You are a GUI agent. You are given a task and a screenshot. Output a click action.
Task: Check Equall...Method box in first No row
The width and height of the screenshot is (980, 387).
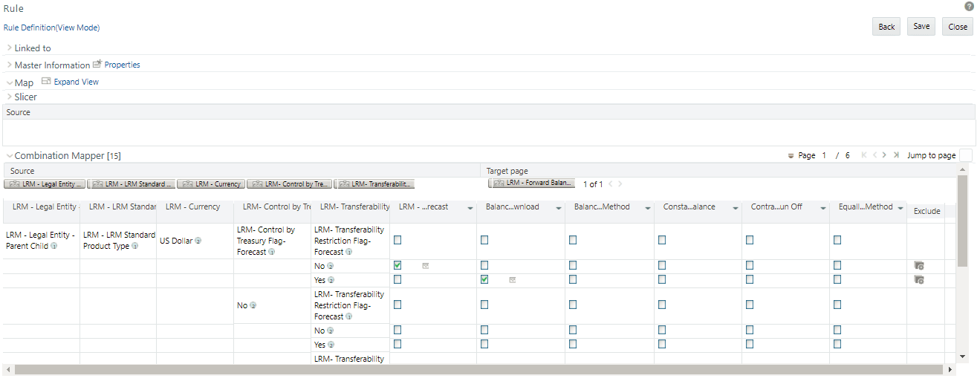click(837, 265)
